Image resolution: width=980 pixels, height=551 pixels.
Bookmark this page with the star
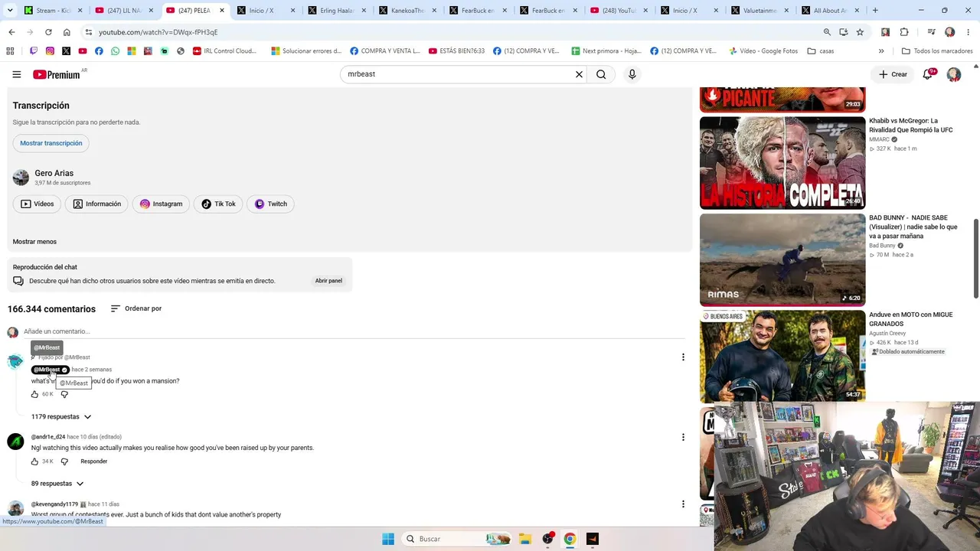click(x=860, y=32)
